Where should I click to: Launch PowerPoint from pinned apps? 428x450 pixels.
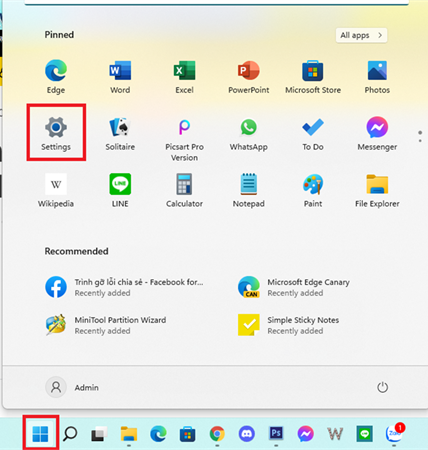[249, 77]
